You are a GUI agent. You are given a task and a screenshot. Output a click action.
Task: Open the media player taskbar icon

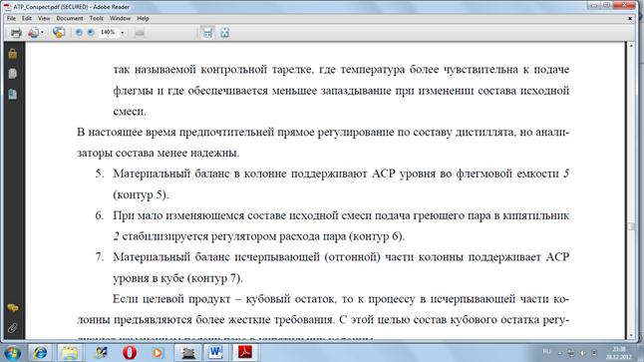[158, 353]
